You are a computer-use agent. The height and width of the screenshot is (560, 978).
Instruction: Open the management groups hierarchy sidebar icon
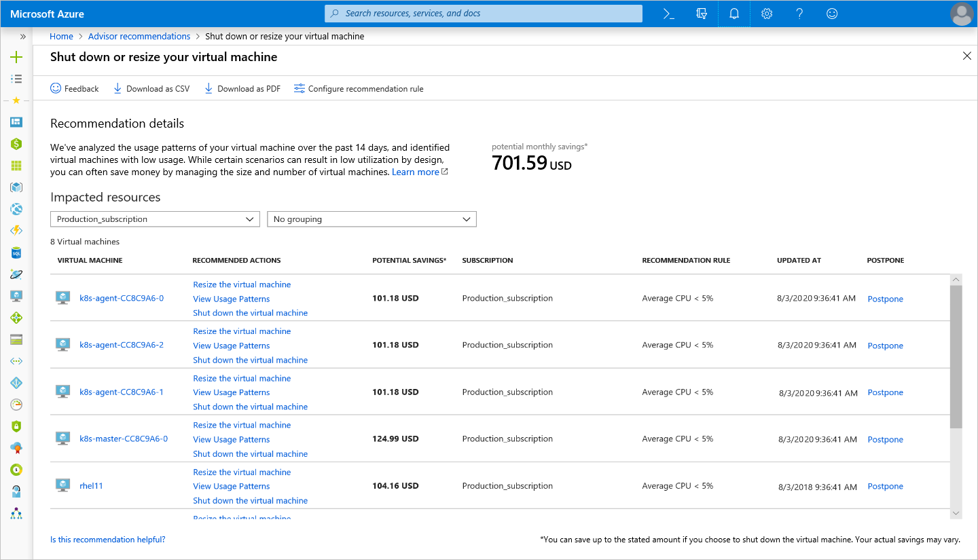pyautogui.click(x=16, y=514)
